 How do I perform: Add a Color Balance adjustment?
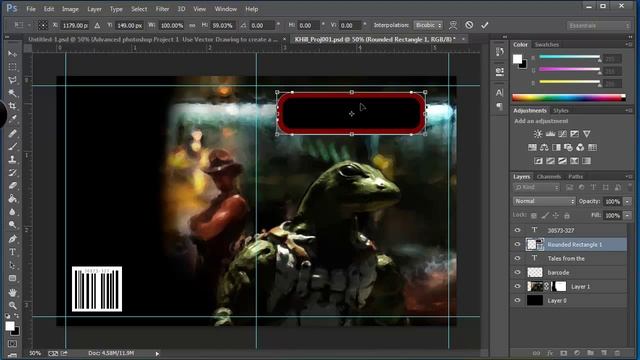pyautogui.click(x=544, y=147)
